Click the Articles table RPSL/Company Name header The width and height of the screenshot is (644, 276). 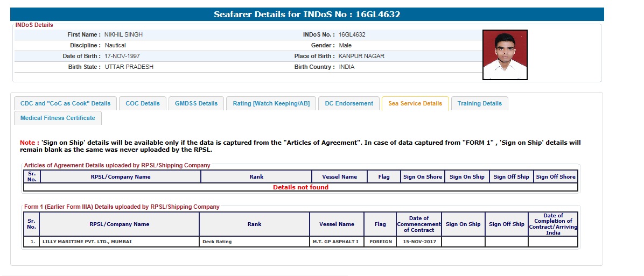(x=121, y=176)
